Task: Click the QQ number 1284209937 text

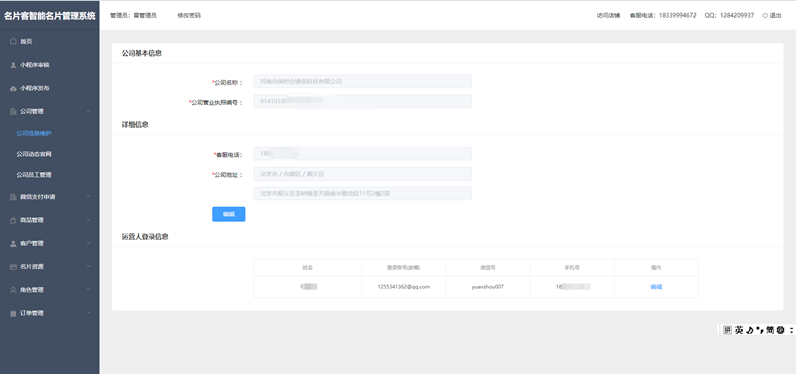Action: [737, 16]
